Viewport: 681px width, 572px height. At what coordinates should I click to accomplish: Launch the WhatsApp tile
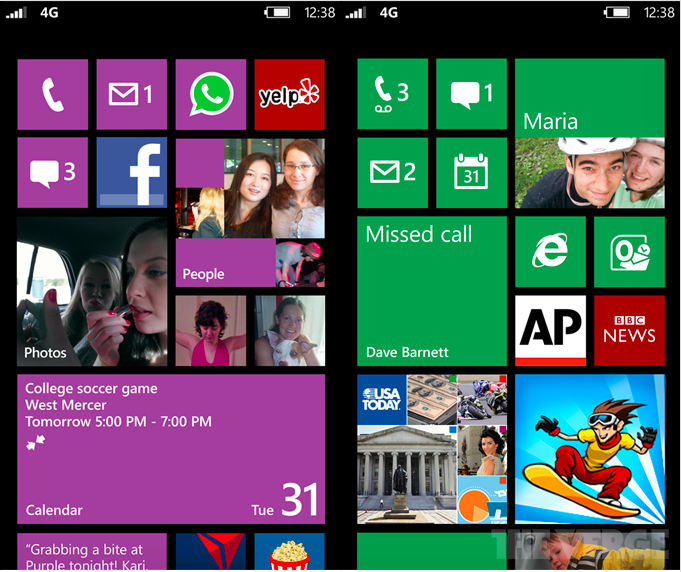tap(210, 95)
